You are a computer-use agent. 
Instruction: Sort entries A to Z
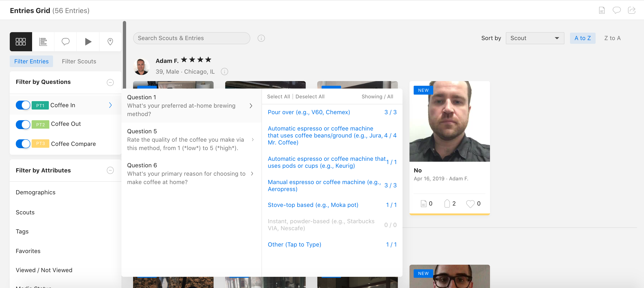click(583, 38)
